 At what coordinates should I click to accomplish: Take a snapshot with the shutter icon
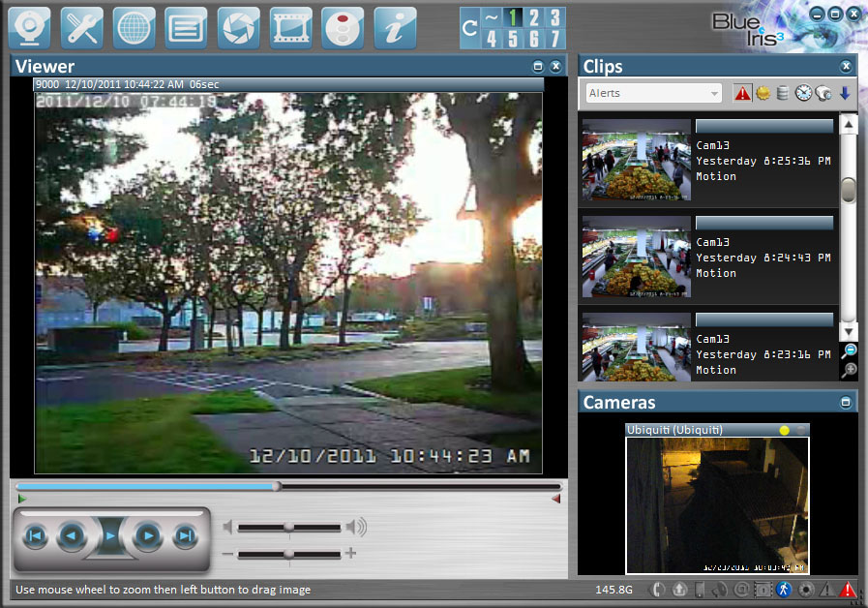coord(238,28)
